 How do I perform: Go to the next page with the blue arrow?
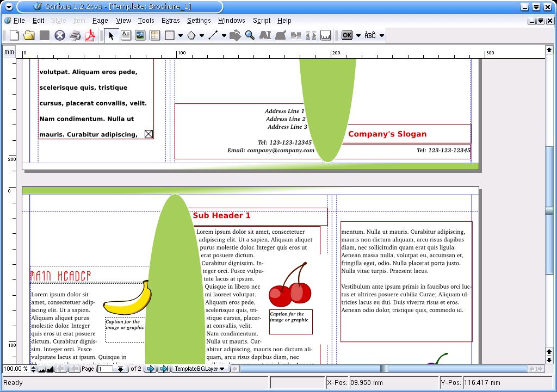[151, 369]
